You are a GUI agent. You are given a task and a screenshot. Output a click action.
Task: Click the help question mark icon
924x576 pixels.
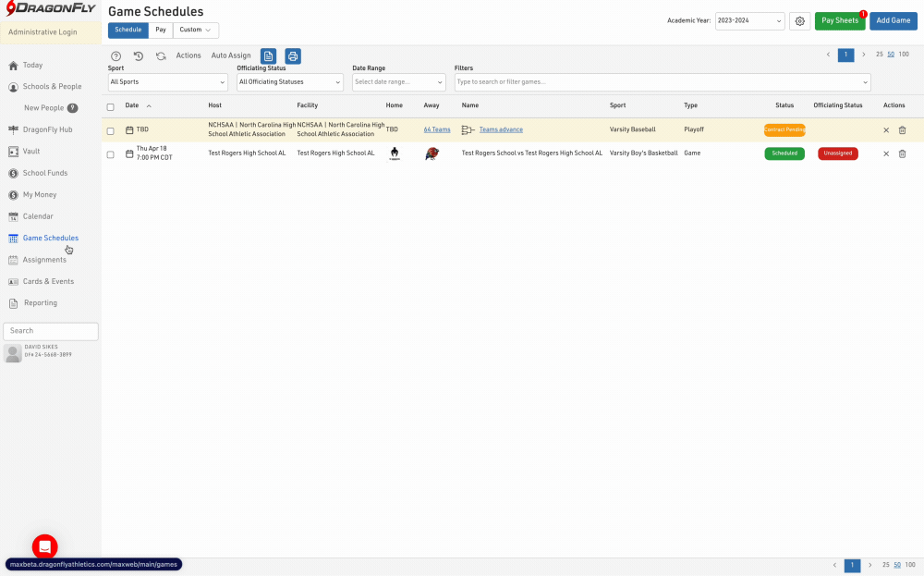tap(116, 56)
